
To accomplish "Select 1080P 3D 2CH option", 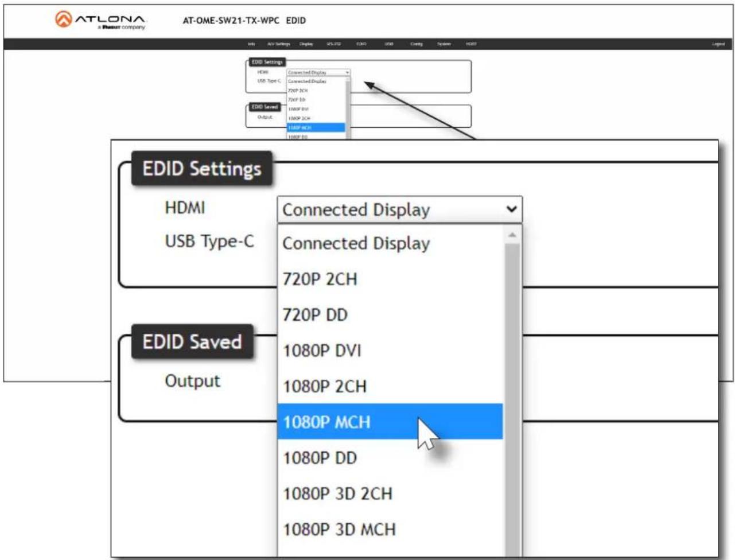I will click(x=390, y=493).
